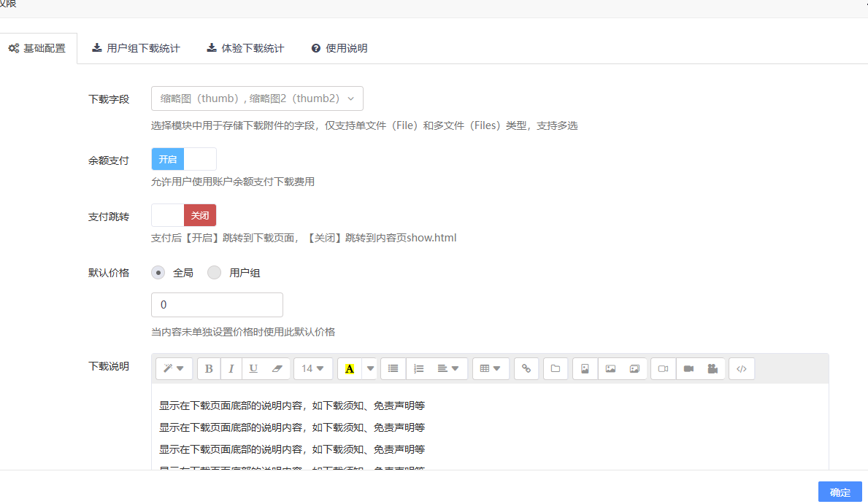Open the paragraph alignment dropdown
Image resolution: width=868 pixels, height=504 pixels.
click(x=448, y=368)
